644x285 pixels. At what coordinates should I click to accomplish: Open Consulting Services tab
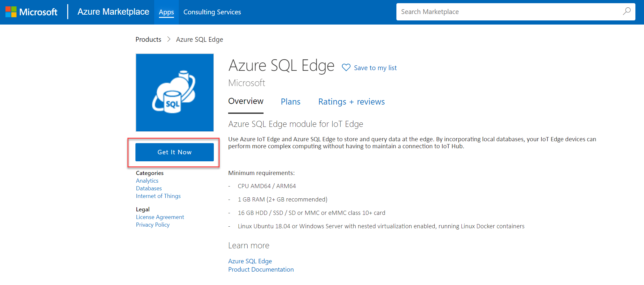212,12
